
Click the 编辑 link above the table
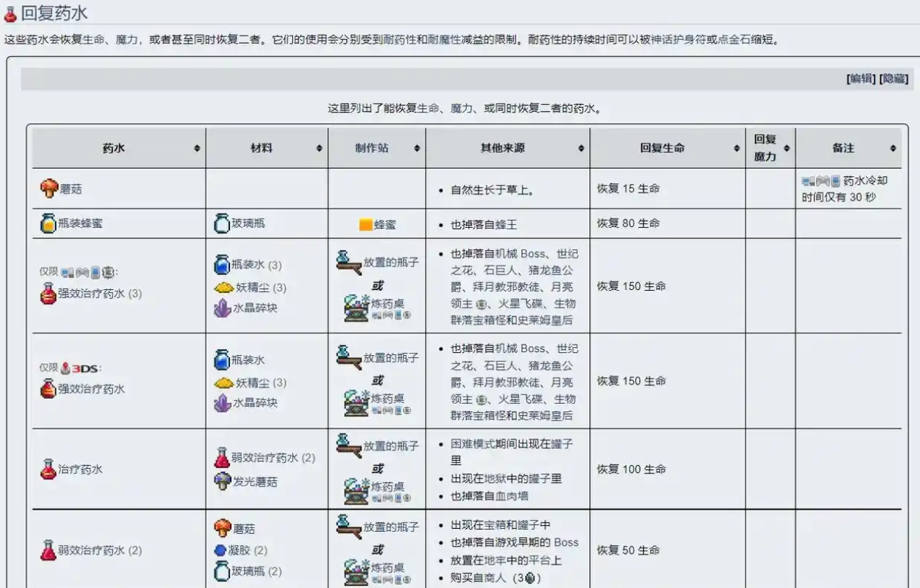861,79
